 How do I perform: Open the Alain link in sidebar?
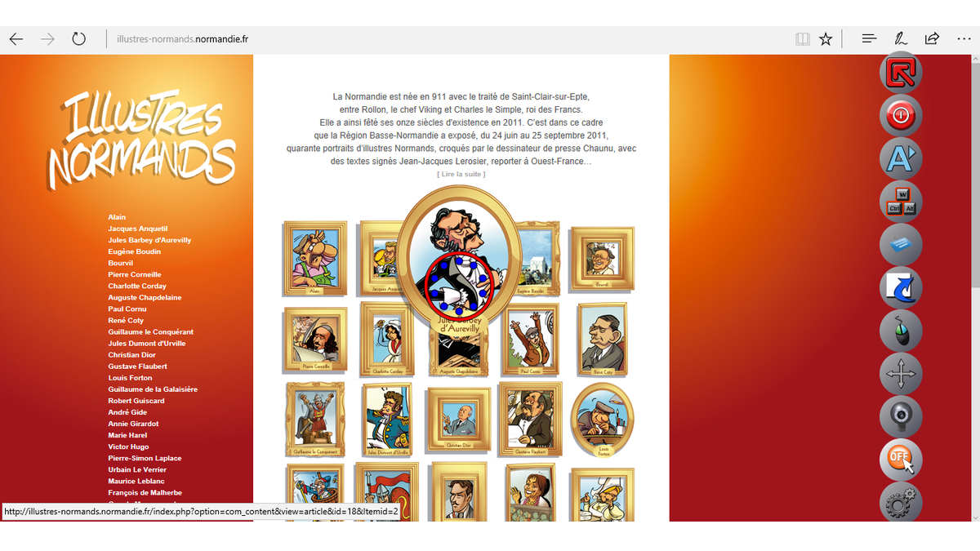pos(117,217)
